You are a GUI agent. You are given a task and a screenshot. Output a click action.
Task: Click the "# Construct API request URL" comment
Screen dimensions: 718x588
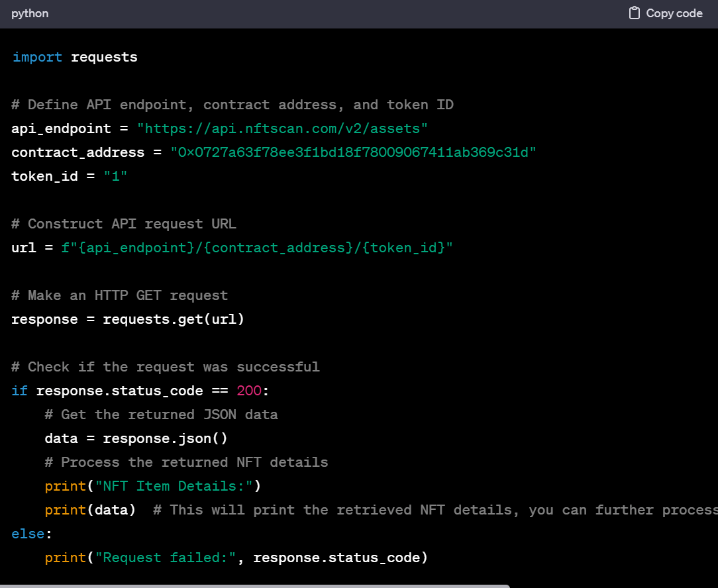click(124, 224)
